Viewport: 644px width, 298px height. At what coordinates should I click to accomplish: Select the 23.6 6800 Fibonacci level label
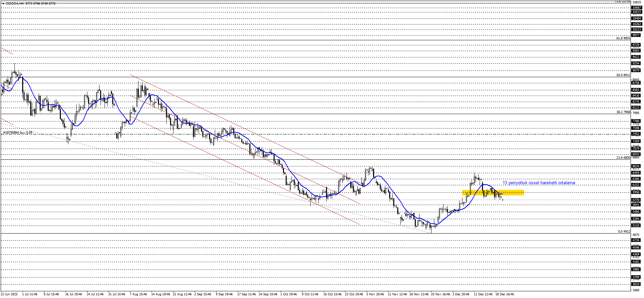623,158
